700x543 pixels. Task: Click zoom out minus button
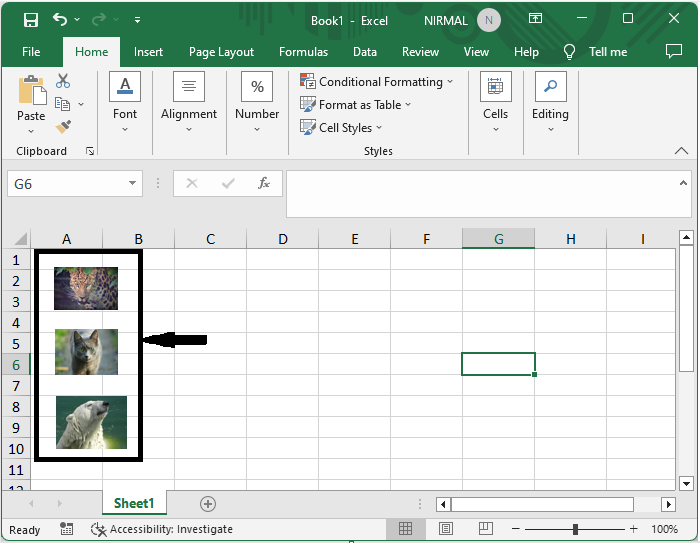point(516,529)
